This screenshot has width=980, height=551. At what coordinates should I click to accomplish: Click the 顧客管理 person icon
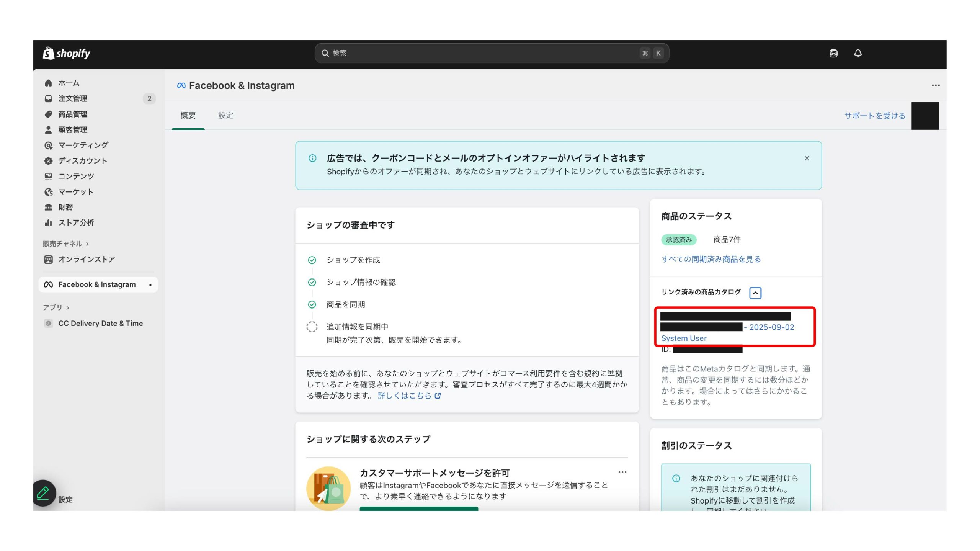point(48,130)
